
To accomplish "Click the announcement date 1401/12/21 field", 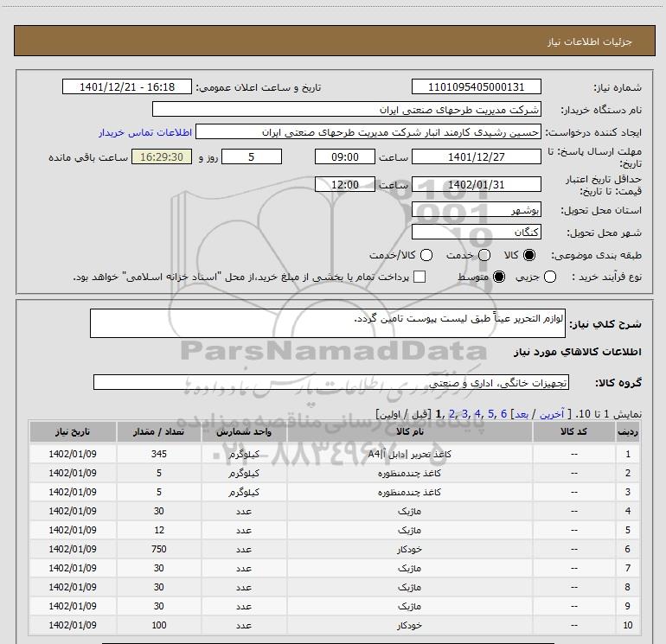I will [127, 86].
